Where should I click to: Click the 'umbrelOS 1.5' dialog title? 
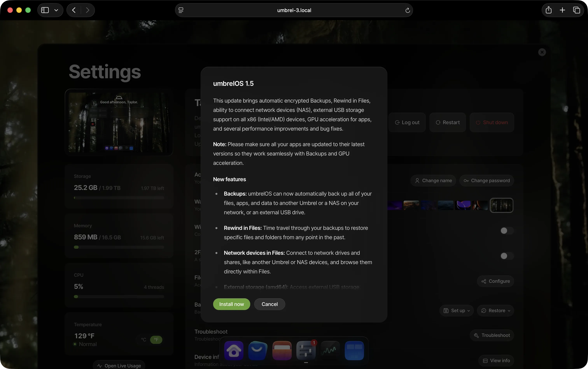coord(233,83)
